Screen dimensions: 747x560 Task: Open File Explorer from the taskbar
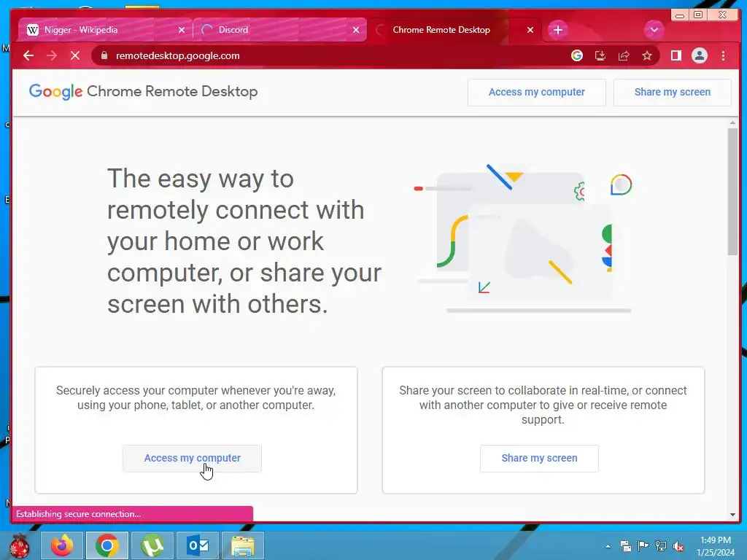(243, 545)
